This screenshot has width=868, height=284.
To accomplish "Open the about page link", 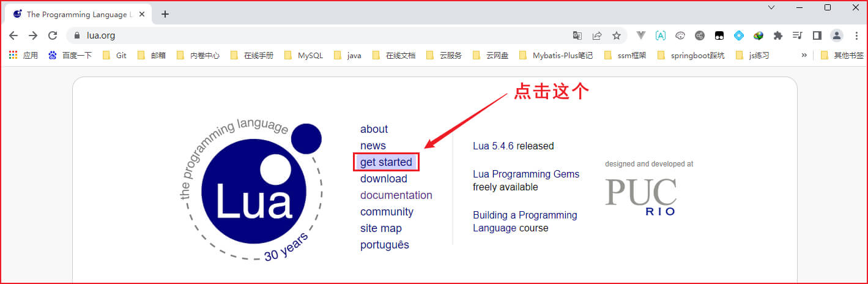I will [374, 129].
